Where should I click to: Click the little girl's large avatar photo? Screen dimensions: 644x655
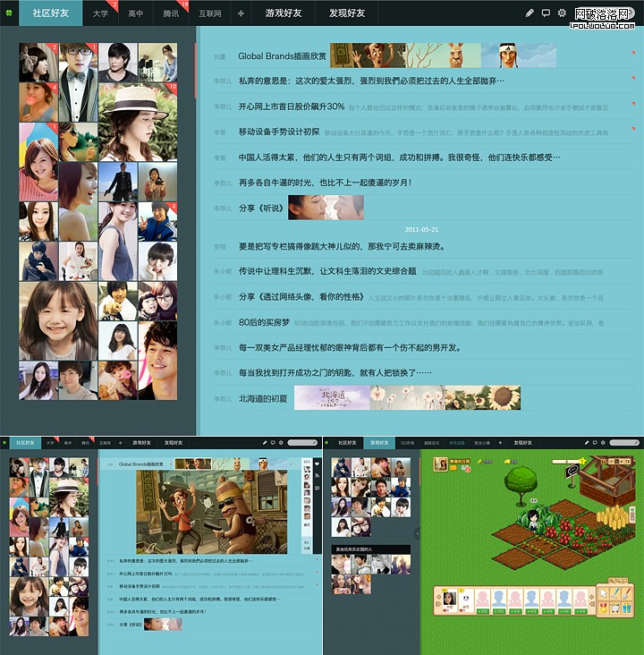[58, 320]
